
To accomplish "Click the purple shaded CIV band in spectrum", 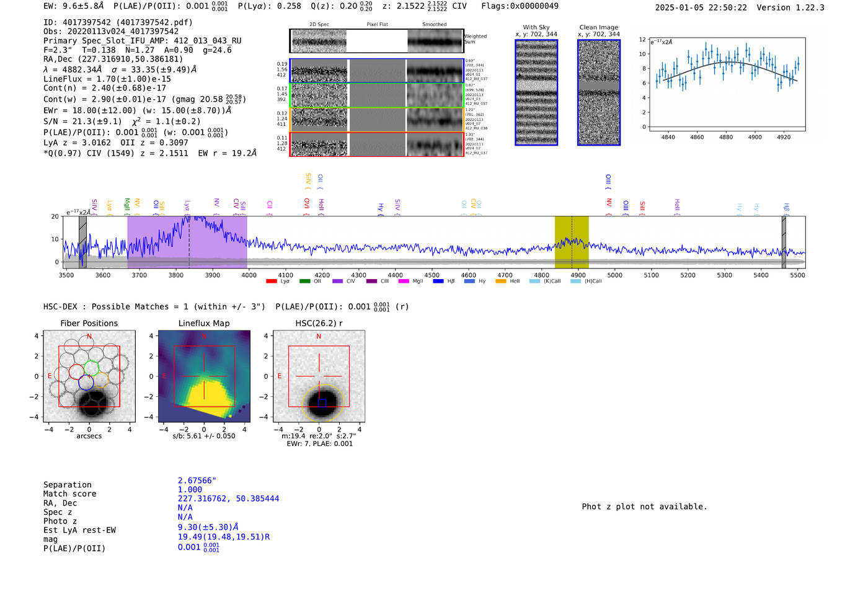I will [x=187, y=242].
